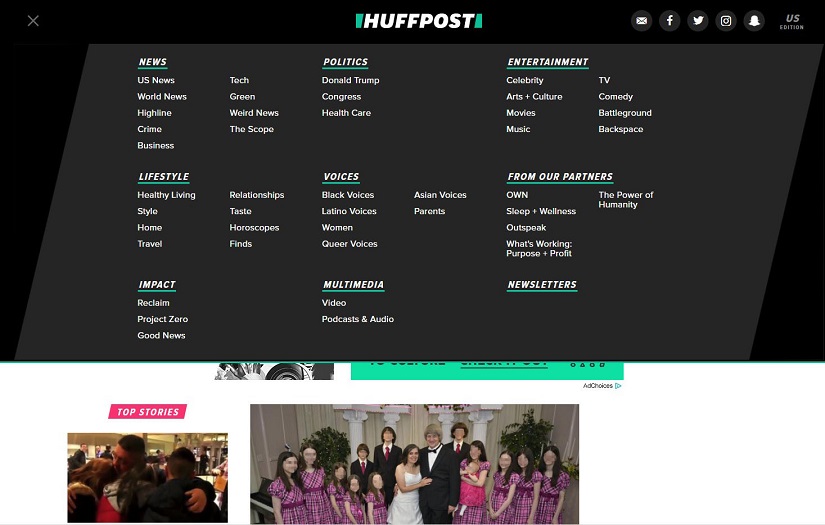Screen dimensions: 825x525
Task: Select World News link
Action: point(162,97)
